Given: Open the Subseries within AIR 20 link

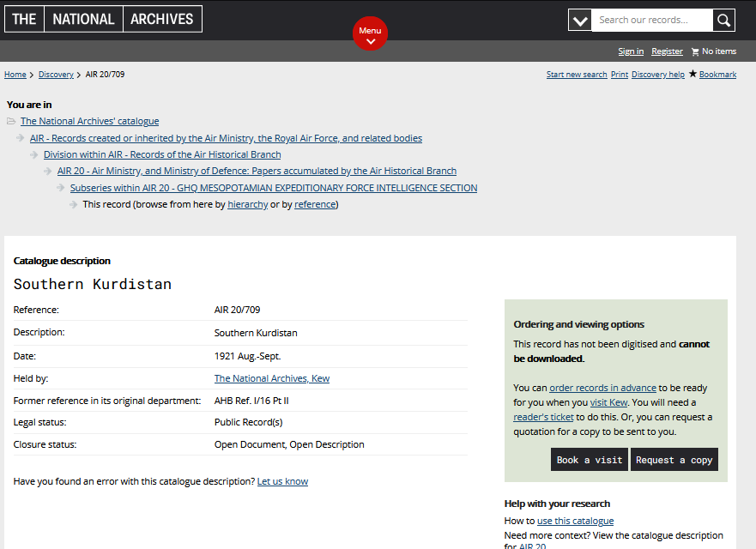Looking at the screenshot, I should [274, 188].
